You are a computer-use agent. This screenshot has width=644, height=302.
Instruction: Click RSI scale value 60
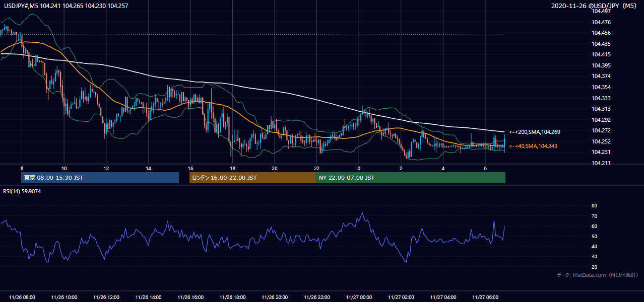click(x=594, y=226)
